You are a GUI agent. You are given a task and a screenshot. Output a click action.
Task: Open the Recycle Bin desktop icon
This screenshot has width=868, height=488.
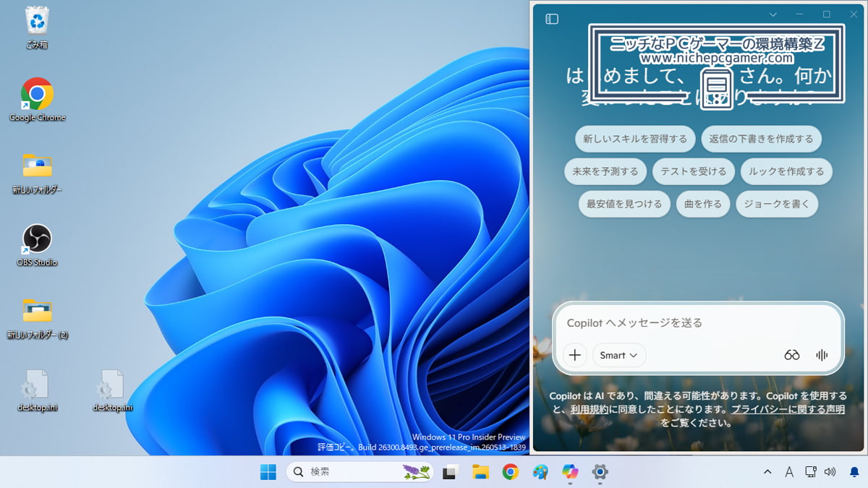click(x=36, y=28)
